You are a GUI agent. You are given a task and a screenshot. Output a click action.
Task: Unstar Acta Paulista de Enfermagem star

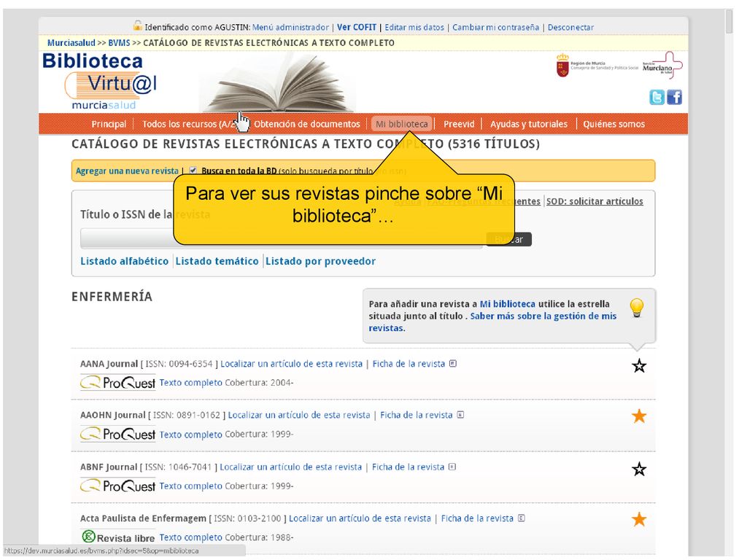tap(639, 519)
